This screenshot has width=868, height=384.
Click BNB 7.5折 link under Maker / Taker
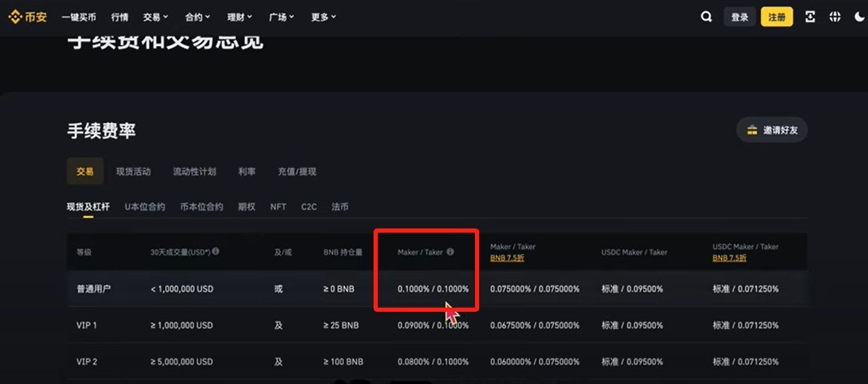pos(507,258)
